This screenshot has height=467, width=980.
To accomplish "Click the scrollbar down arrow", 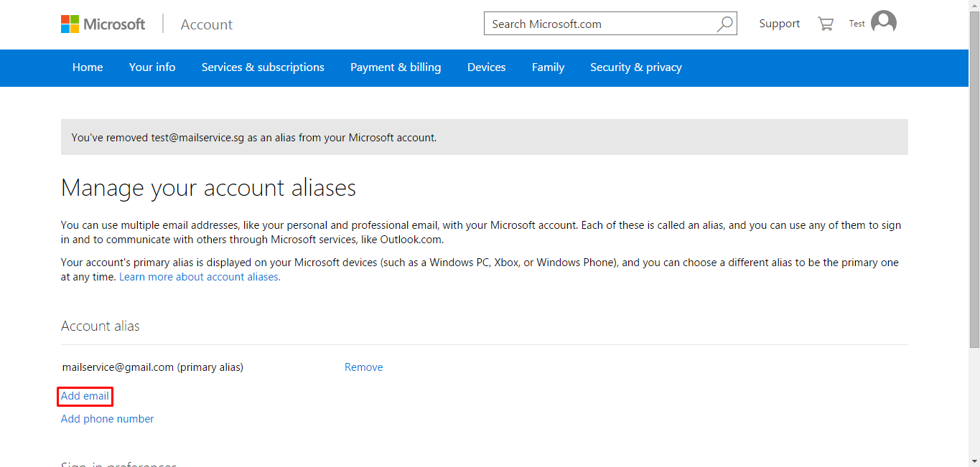I will pos(974,461).
